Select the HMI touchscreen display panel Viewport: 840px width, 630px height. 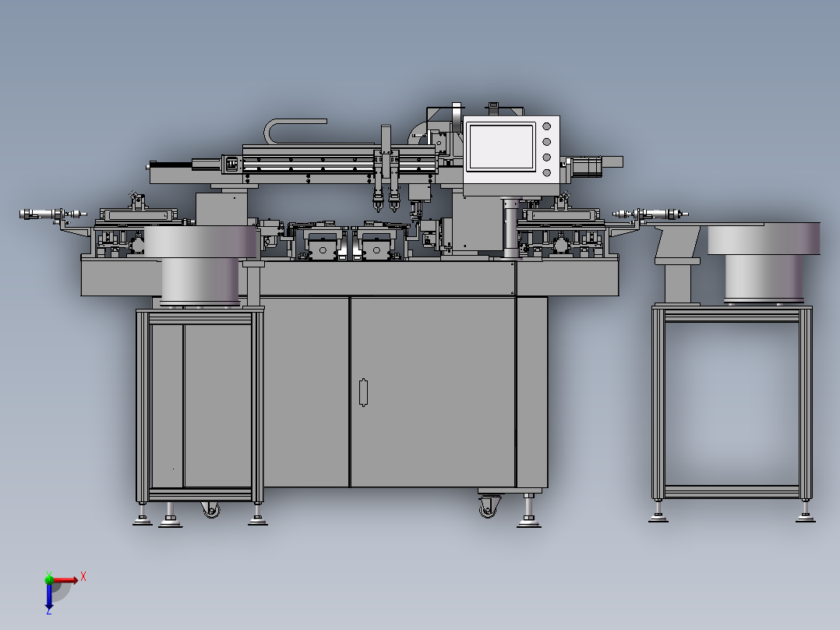pos(502,147)
